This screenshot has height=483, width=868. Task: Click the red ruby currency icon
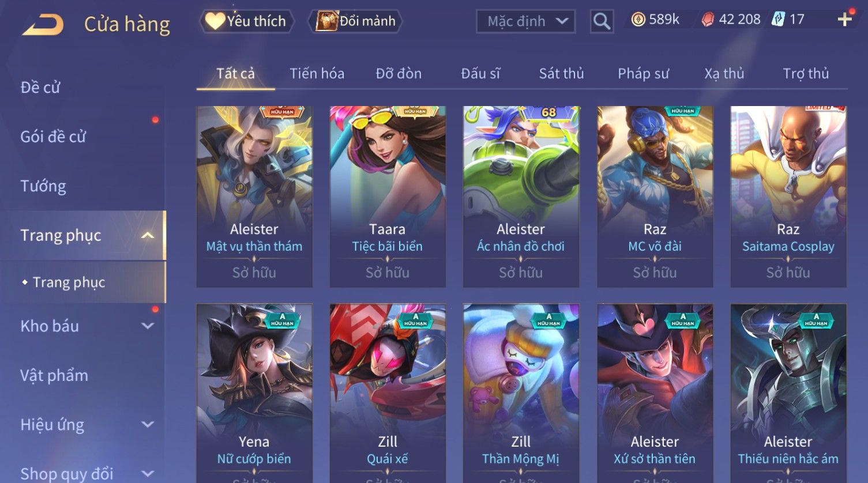(708, 20)
